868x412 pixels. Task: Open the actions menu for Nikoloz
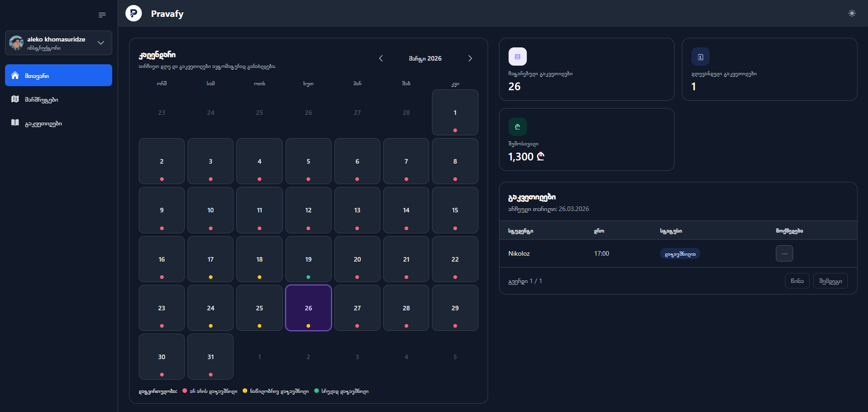click(x=784, y=253)
